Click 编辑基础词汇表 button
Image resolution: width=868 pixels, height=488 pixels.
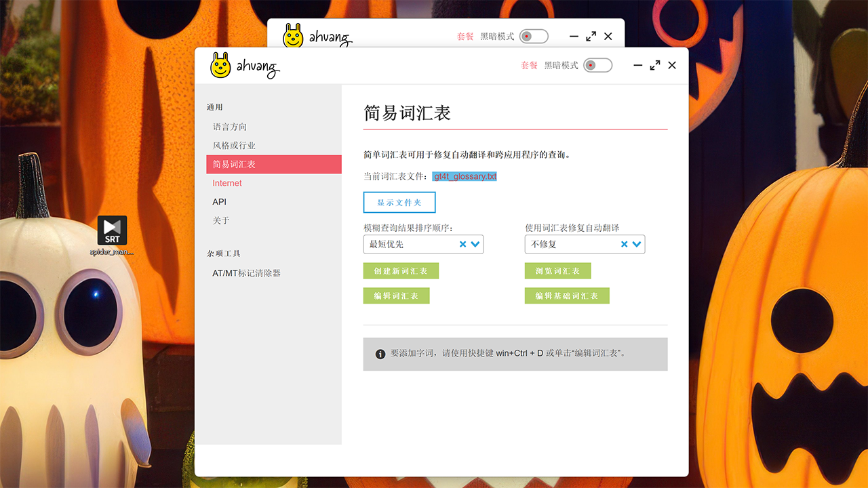[567, 296]
